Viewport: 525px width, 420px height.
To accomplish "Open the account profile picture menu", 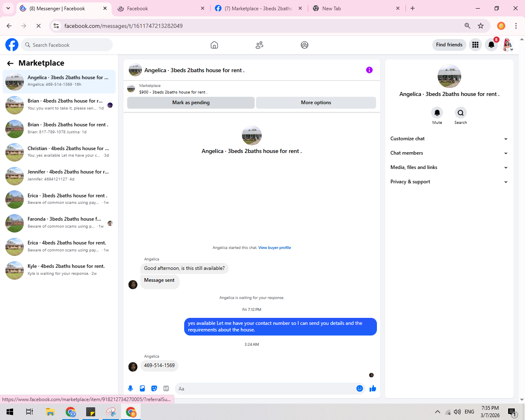I will [507, 45].
